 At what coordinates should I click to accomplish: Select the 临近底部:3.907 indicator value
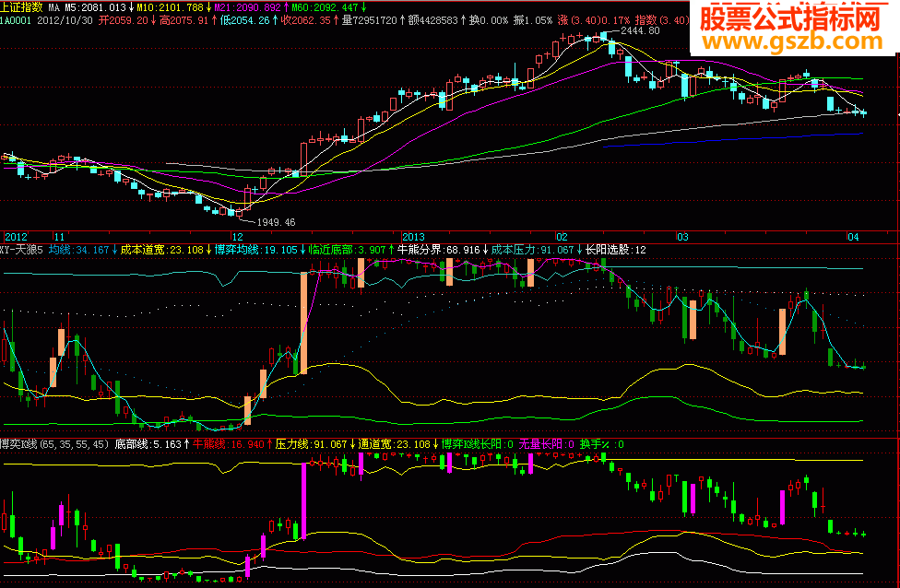tap(348, 250)
